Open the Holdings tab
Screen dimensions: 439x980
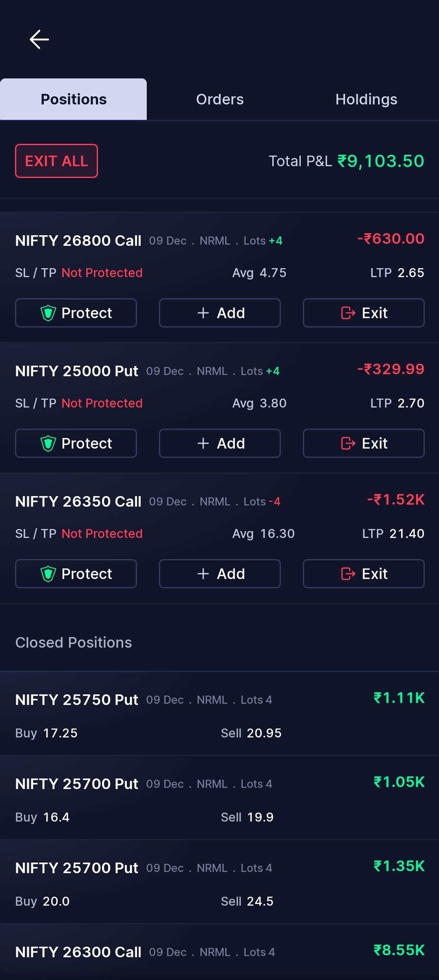coord(366,99)
